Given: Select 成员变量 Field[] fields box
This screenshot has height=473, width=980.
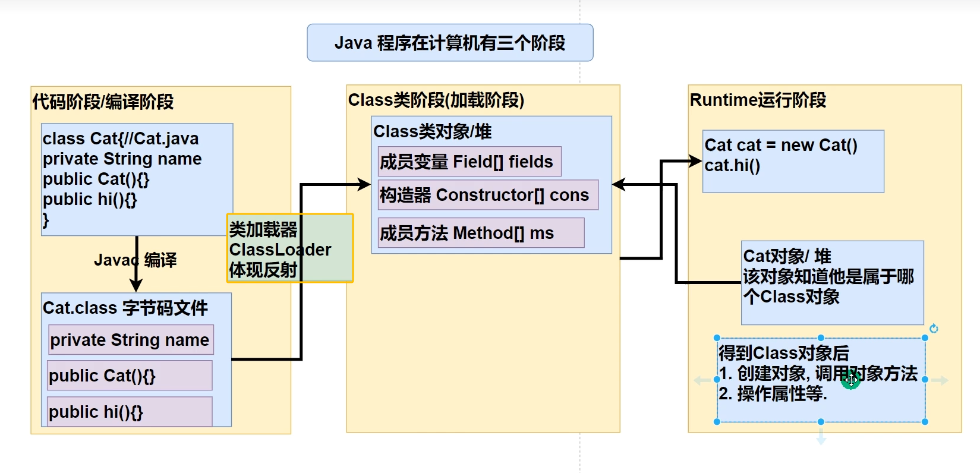Looking at the screenshot, I should 469,162.
